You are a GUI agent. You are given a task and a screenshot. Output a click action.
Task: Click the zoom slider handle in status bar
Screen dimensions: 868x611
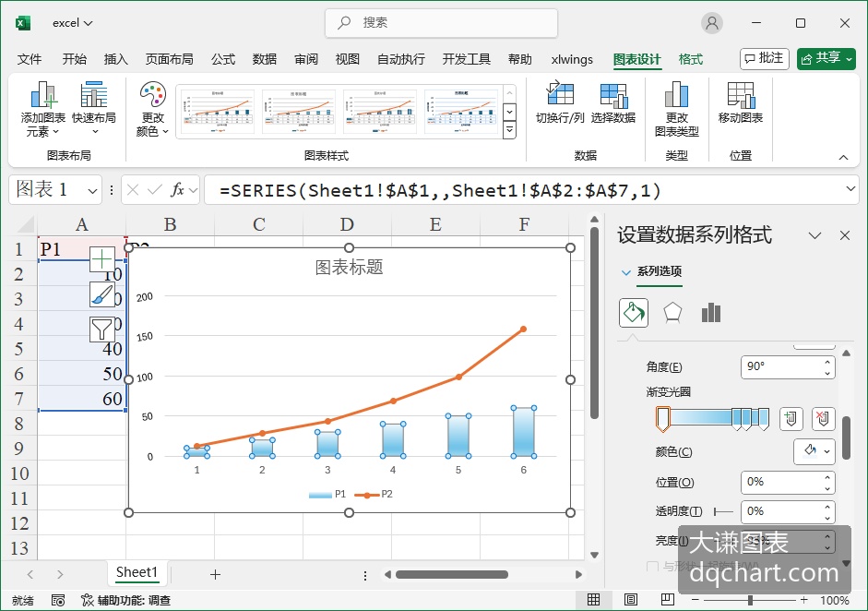pyautogui.click(x=750, y=600)
